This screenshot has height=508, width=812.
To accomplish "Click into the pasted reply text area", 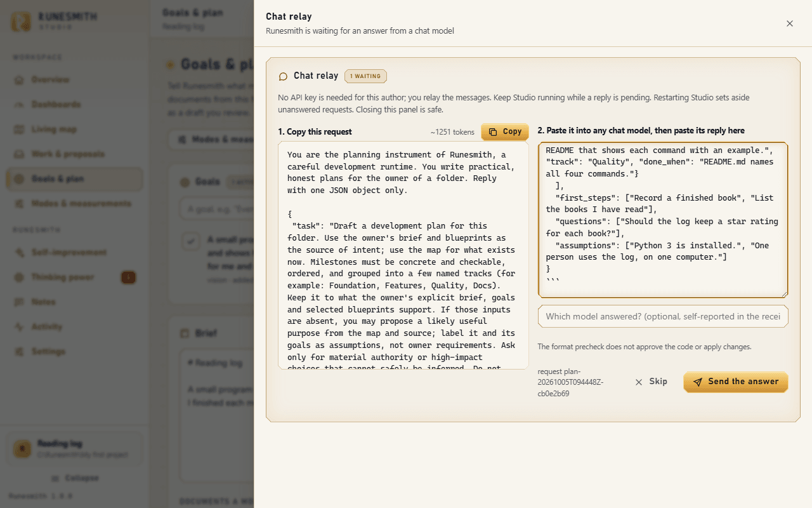I will [663, 220].
